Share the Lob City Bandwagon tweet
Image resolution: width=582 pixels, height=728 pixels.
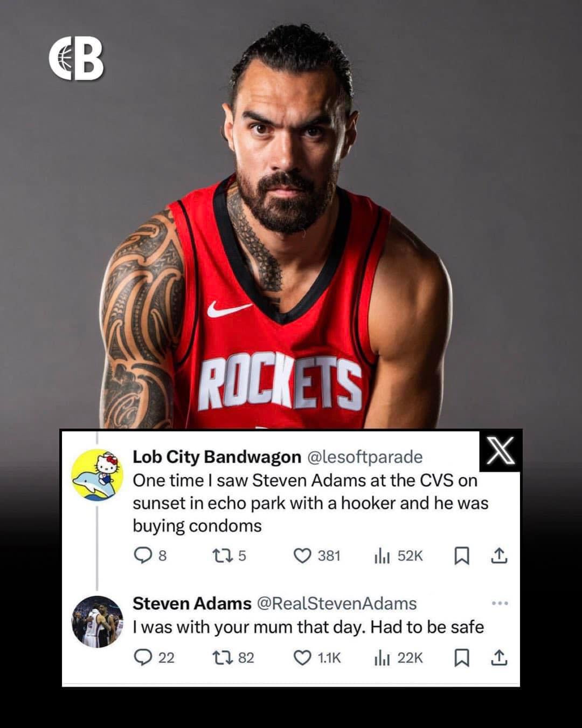pyautogui.click(x=499, y=555)
